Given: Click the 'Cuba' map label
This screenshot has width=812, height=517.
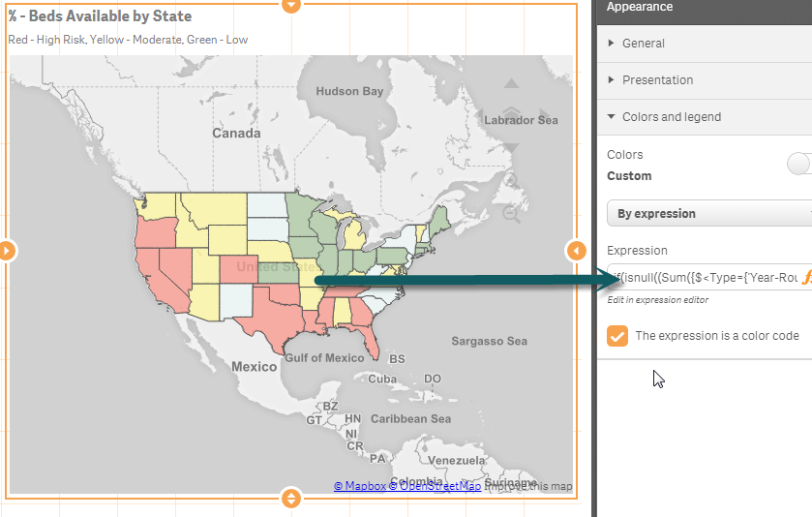Looking at the screenshot, I should point(382,380).
